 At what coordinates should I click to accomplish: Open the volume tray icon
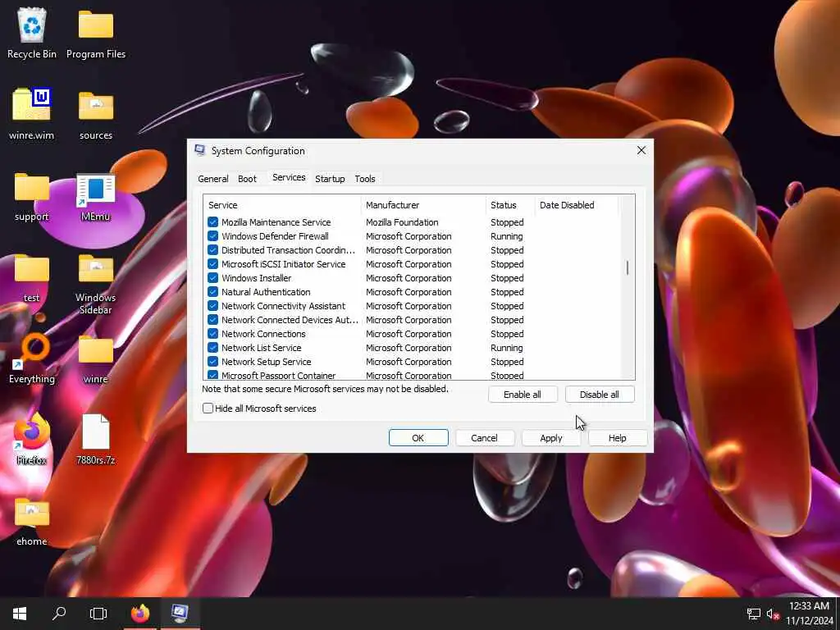(773, 614)
